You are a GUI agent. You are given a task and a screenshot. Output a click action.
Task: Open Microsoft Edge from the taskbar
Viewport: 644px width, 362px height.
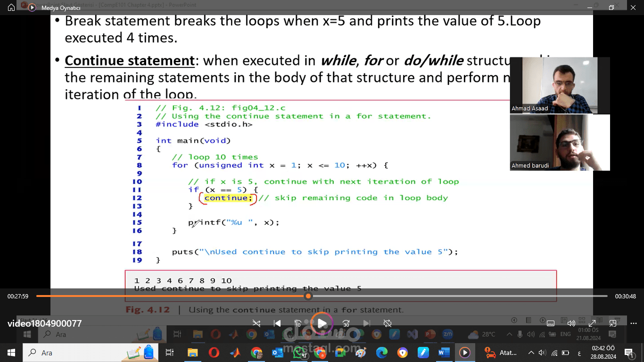pyautogui.click(x=381, y=353)
